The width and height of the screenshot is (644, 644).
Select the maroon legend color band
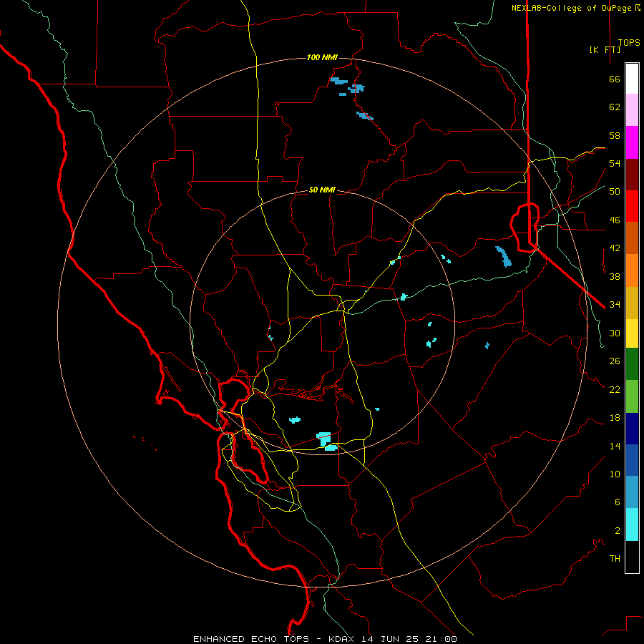click(632, 175)
